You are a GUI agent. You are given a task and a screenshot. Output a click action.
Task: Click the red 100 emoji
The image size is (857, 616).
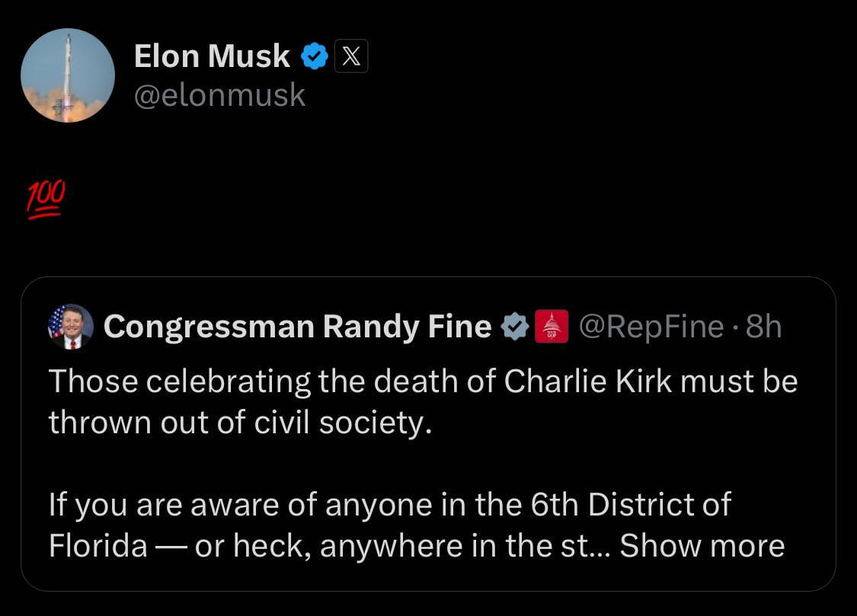pos(46,199)
